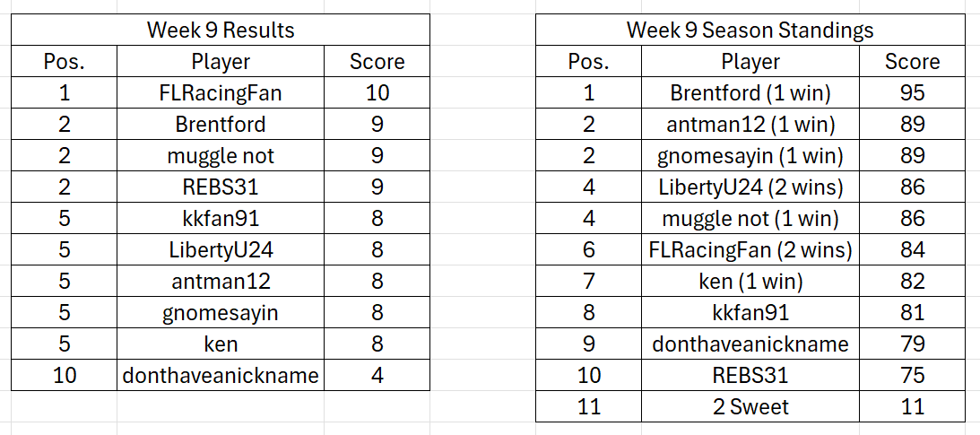980x435 pixels.
Task: Click the season score 95 cell
Action: pyautogui.click(x=912, y=92)
